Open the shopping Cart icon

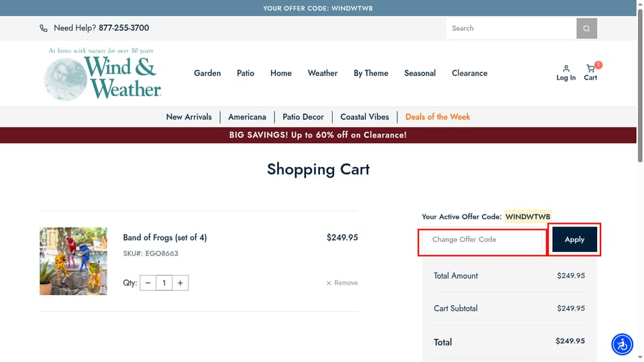590,72
